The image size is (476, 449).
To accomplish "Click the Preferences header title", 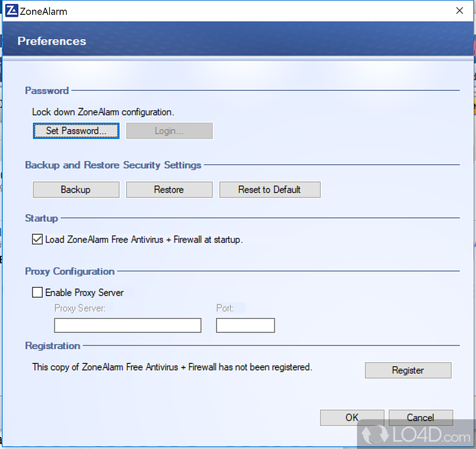I will tap(52, 41).
